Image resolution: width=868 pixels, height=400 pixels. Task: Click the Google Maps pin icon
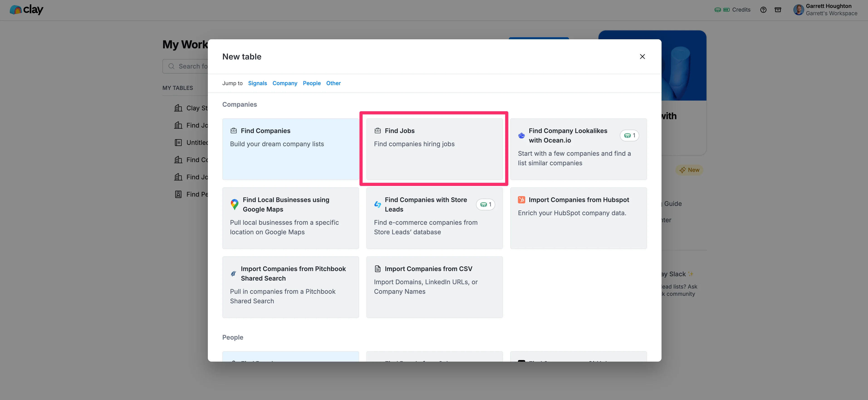235,204
